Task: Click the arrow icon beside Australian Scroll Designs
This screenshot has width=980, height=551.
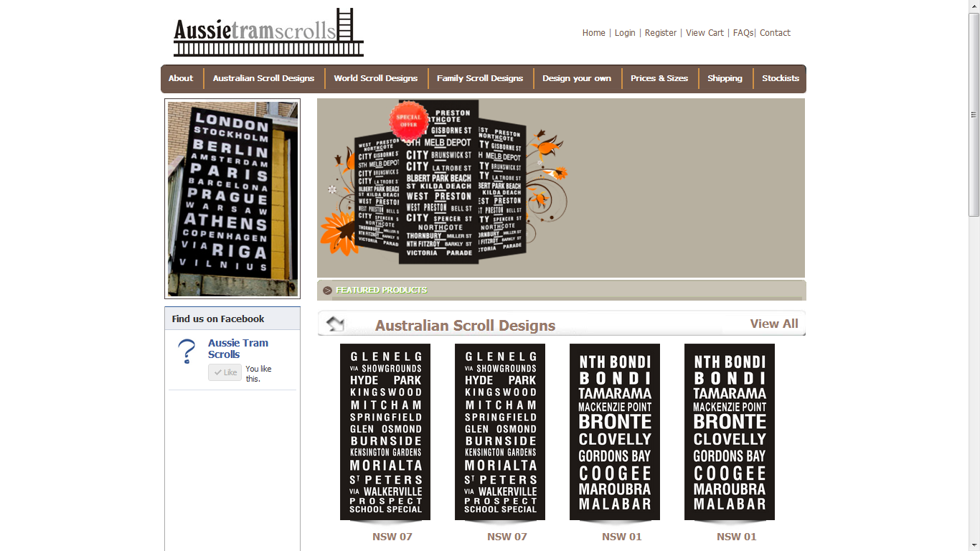Action: 335,324
